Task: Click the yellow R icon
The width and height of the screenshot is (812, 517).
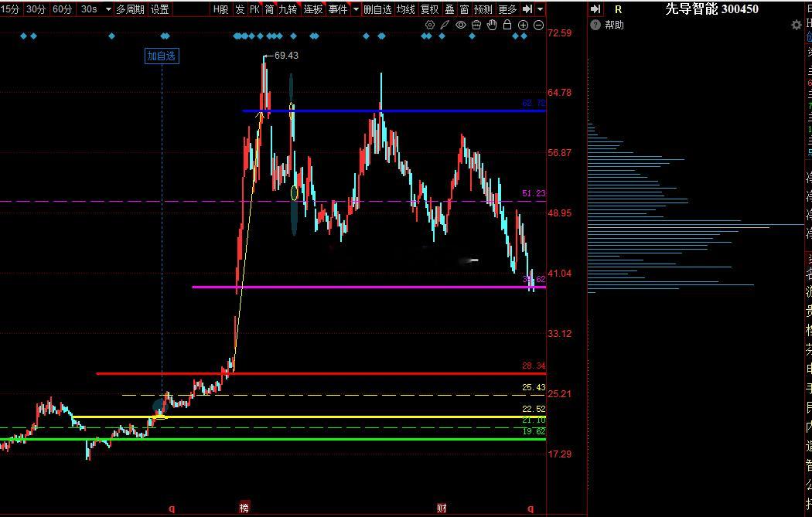Action: click(x=619, y=9)
